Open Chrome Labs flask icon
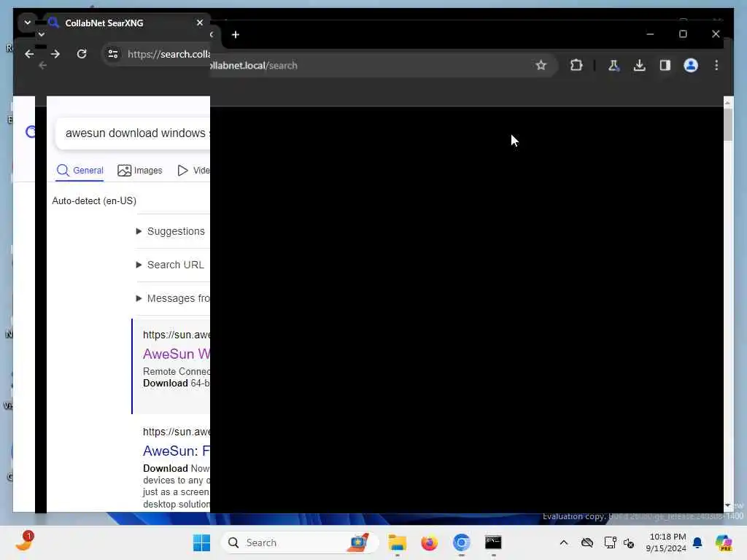The height and width of the screenshot is (560, 747). [614, 65]
